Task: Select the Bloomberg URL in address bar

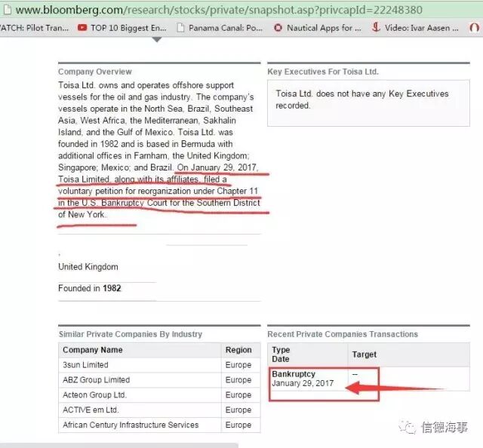Action: pos(219,10)
